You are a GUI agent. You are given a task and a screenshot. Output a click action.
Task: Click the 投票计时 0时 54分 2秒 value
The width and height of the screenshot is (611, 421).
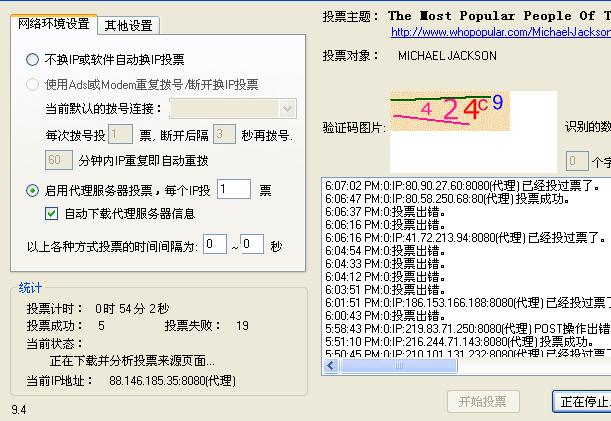tap(132, 309)
